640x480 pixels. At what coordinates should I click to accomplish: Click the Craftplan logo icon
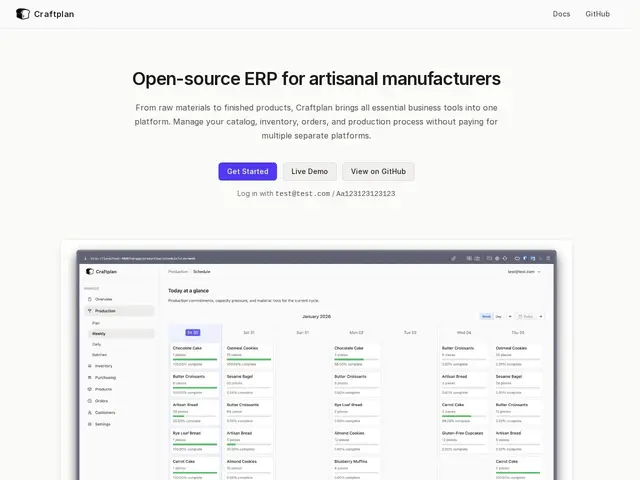click(x=23, y=14)
